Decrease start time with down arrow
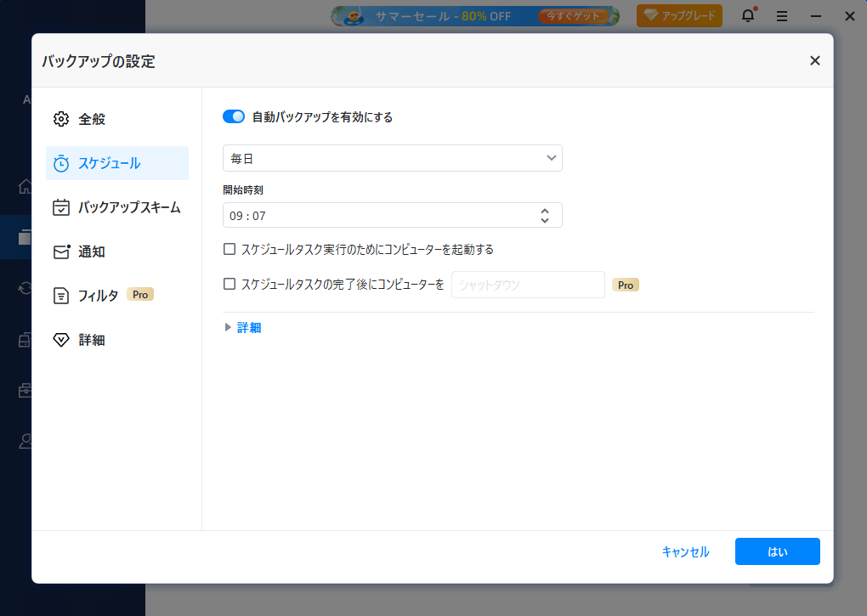Screen dimensions: 867x616 545,220
